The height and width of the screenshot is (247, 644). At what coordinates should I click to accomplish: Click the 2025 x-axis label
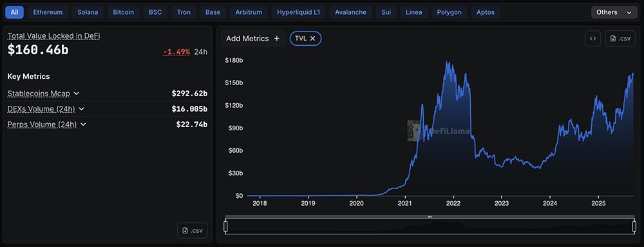598,203
